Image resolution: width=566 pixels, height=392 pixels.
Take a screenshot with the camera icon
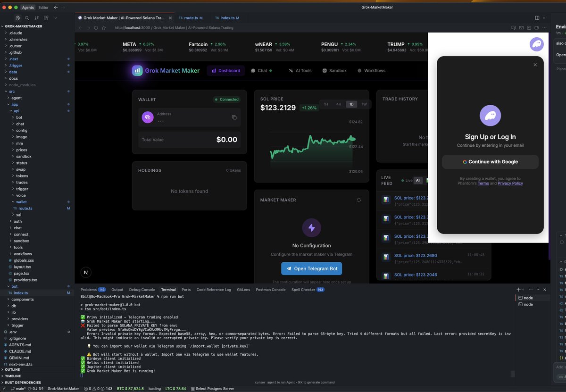[x=521, y=28]
